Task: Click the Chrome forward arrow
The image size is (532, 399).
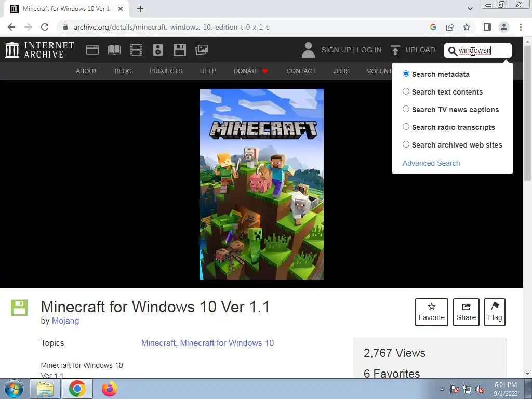Action: pos(28,27)
